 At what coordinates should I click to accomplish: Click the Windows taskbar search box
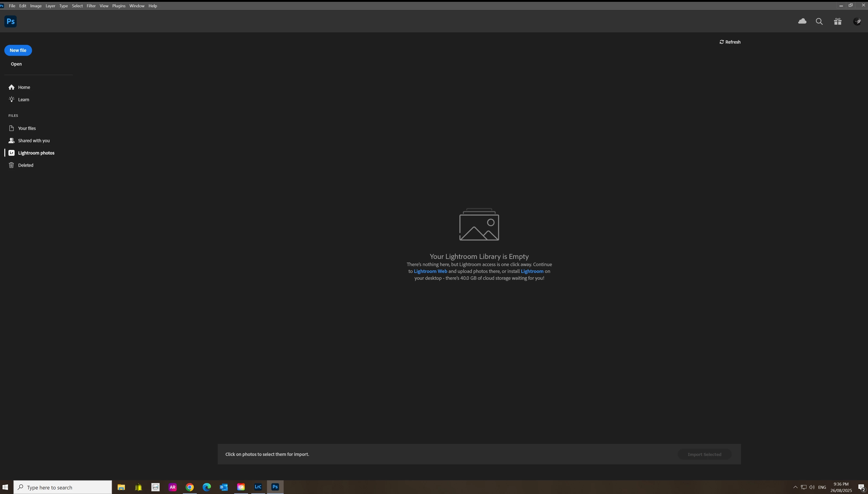point(63,487)
